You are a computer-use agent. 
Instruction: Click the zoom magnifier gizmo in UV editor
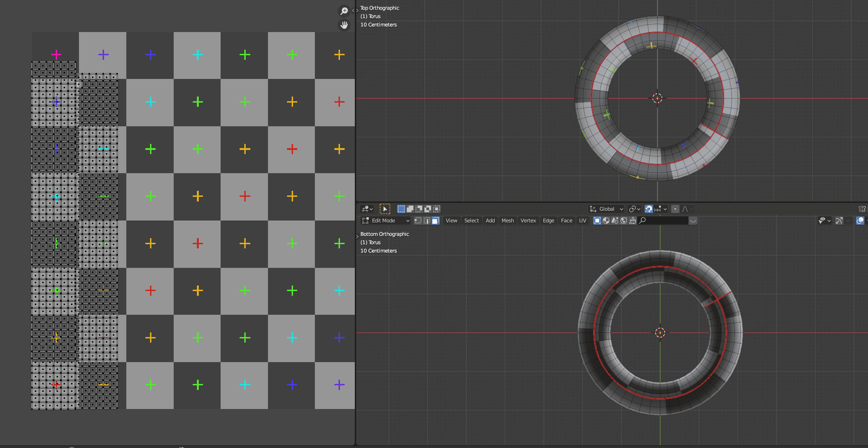pos(344,11)
